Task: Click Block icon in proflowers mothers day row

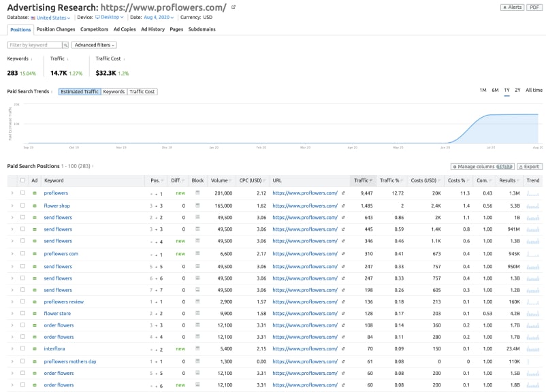Action: click(198, 361)
